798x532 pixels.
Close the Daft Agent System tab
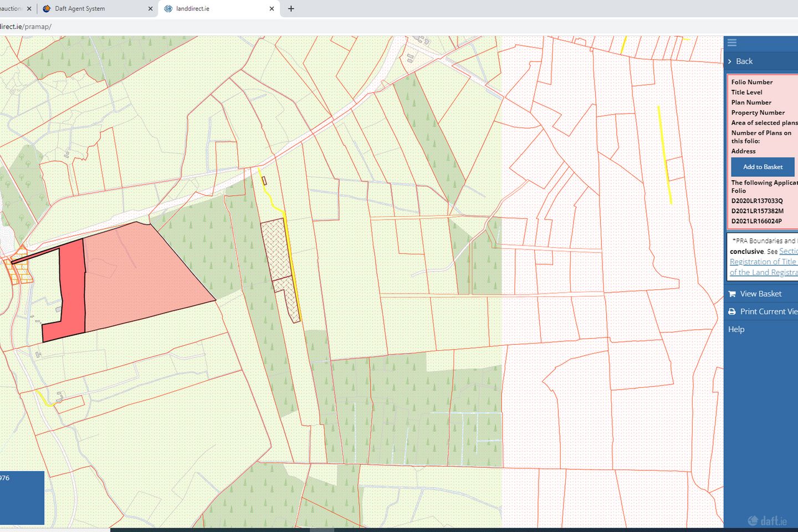pyautogui.click(x=151, y=9)
